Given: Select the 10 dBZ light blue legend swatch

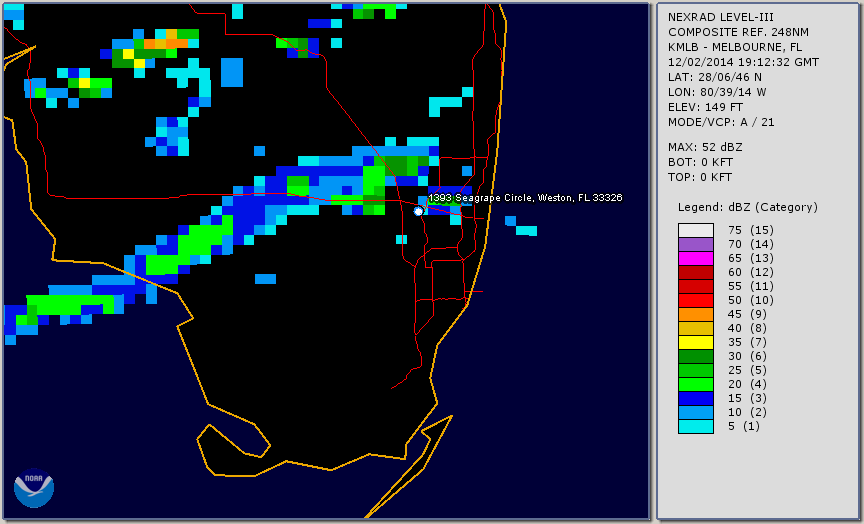Looking at the screenshot, I should click(x=696, y=413).
